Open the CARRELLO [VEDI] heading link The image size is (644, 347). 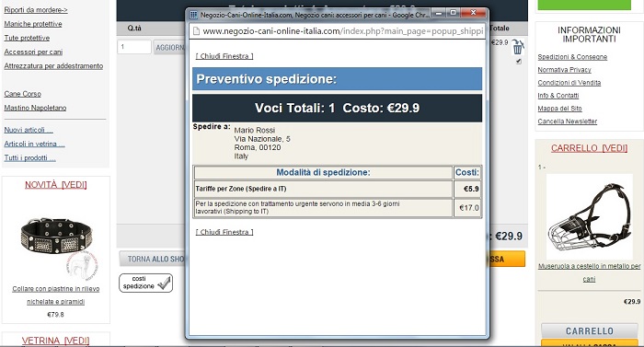click(589, 148)
